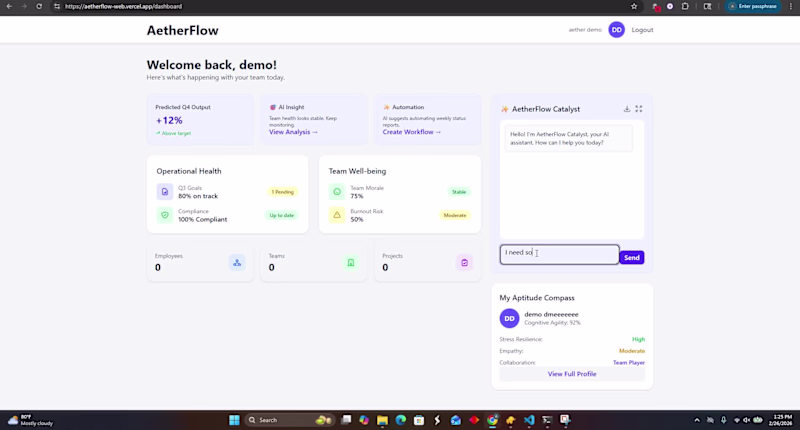Click the Welcome back, demo! heading

tap(212, 65)
